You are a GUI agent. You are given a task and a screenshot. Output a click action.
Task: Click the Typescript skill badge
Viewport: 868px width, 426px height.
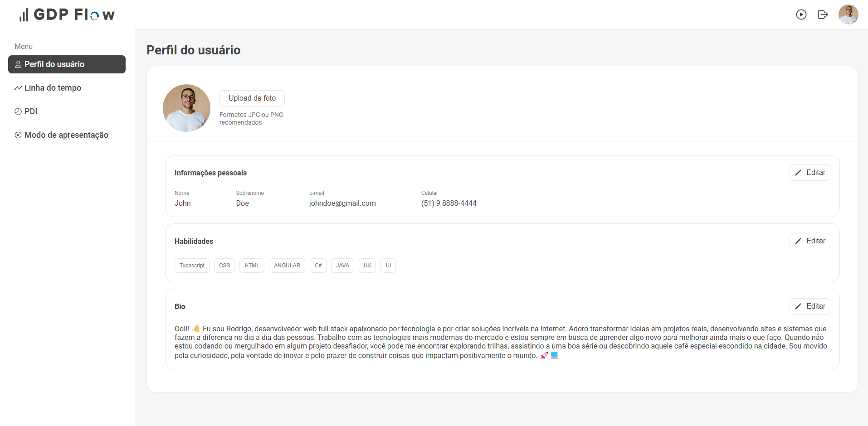pos(192,266)
